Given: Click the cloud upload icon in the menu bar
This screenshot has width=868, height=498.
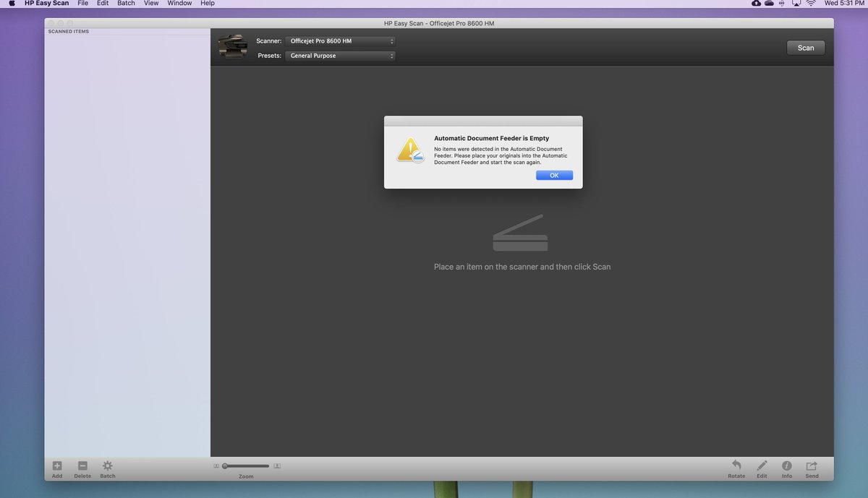Looking at the screenshot, I should click(x=757, y=4).
